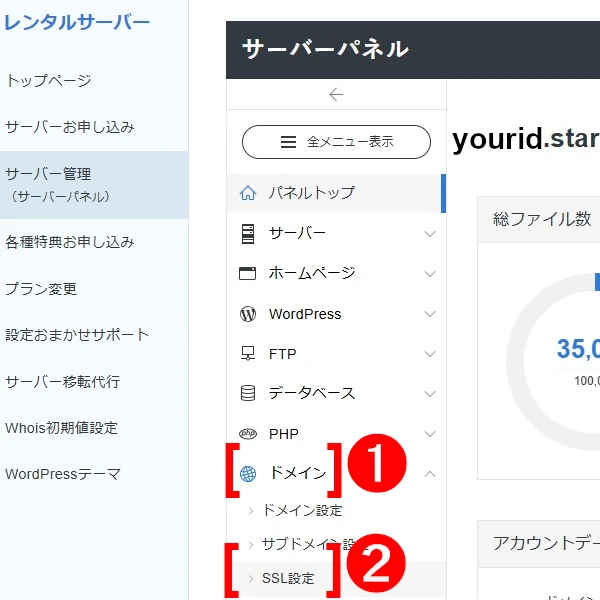Expand the サーバー menu chevron

(x=430, y=234)
